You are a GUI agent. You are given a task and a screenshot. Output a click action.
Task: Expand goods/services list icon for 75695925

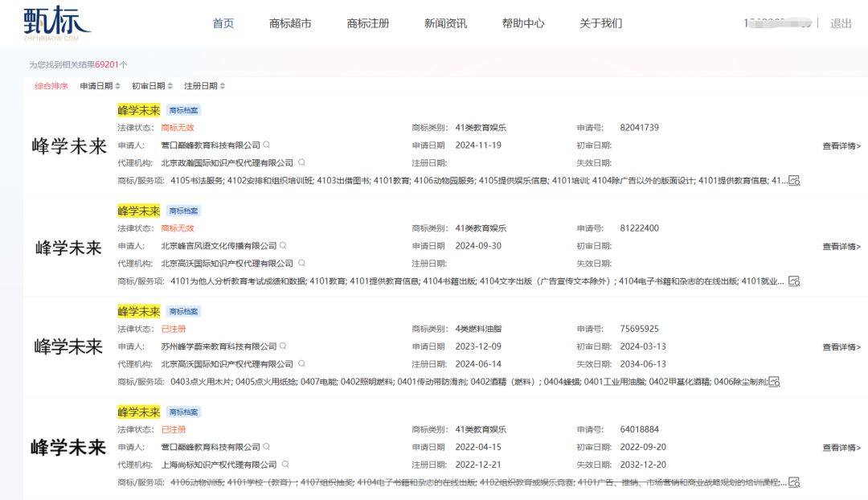pyautogui.click(x=775, y=382)
